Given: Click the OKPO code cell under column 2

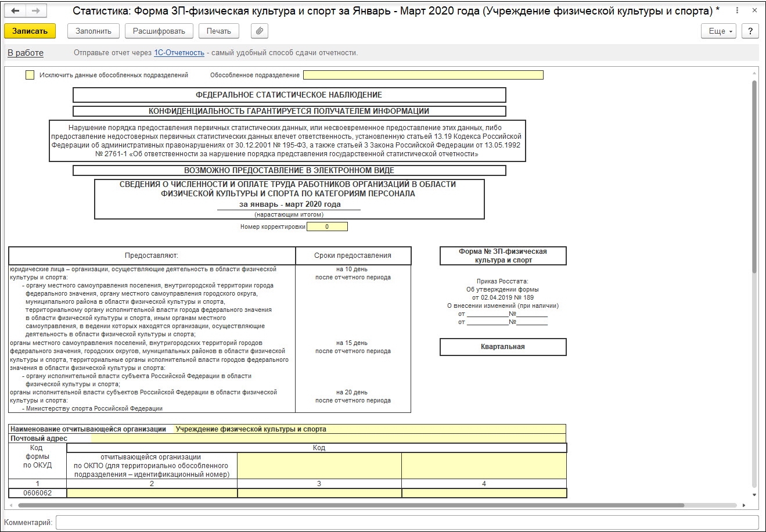Looking at the screenshot, I should 152,493.
